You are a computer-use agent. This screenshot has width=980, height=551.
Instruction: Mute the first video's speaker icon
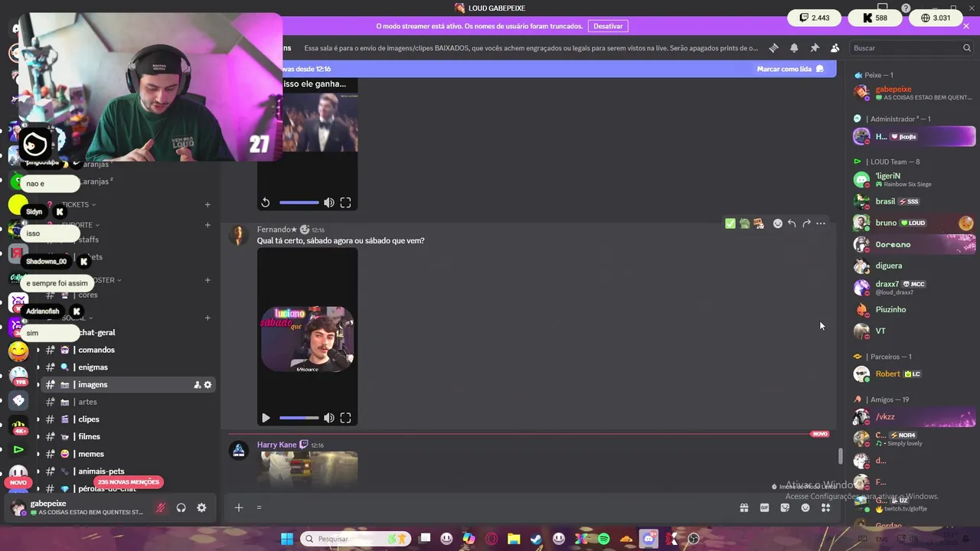[x=328, y=203]
